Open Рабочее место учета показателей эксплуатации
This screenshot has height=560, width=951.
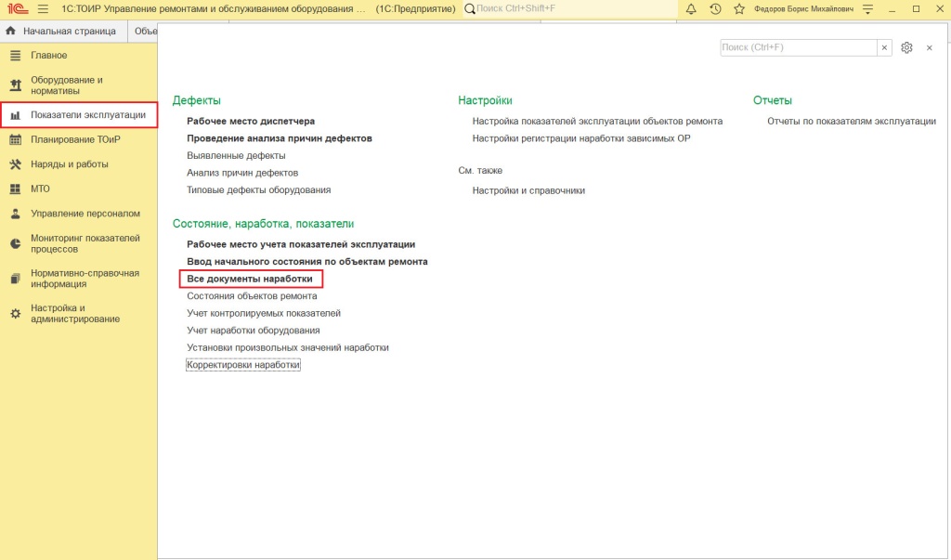[301, 244]
